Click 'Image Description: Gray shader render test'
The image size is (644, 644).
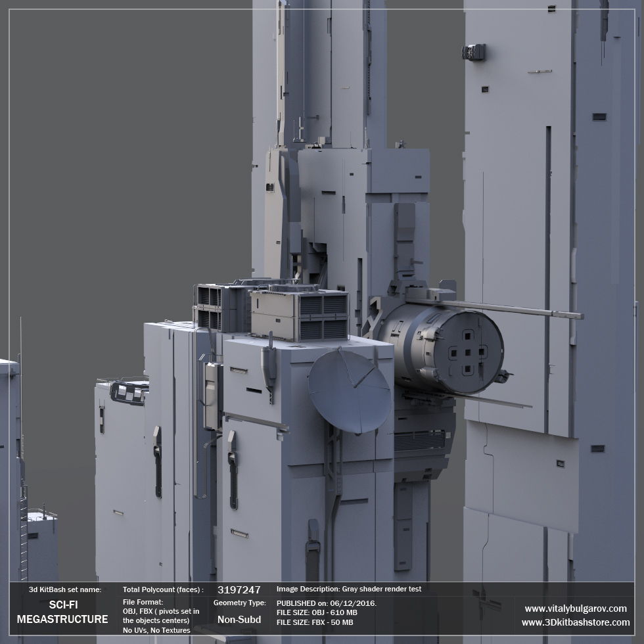pos(349,589)
